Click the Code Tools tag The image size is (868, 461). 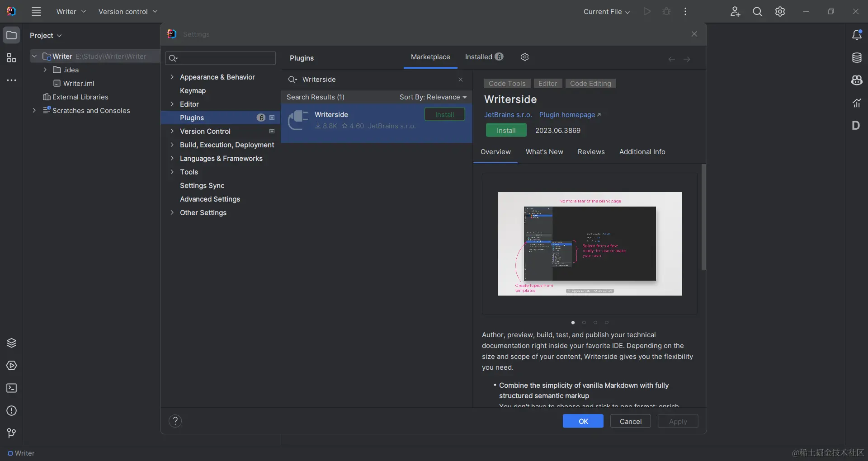pyautogui.click(x=507, y=84)
